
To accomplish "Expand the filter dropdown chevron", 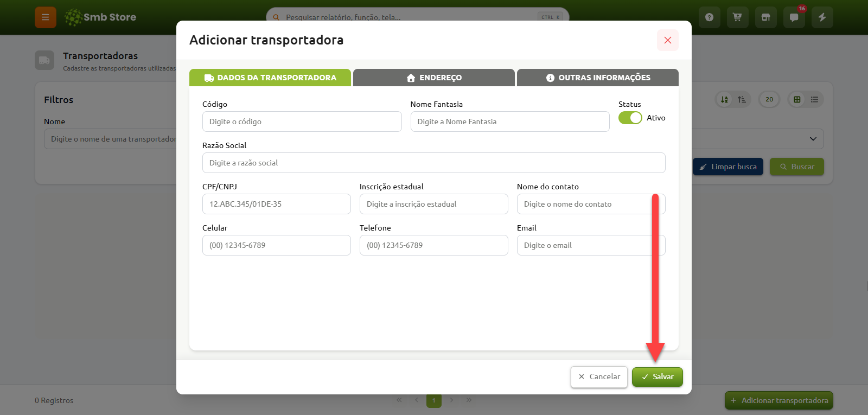I will 813,139.
